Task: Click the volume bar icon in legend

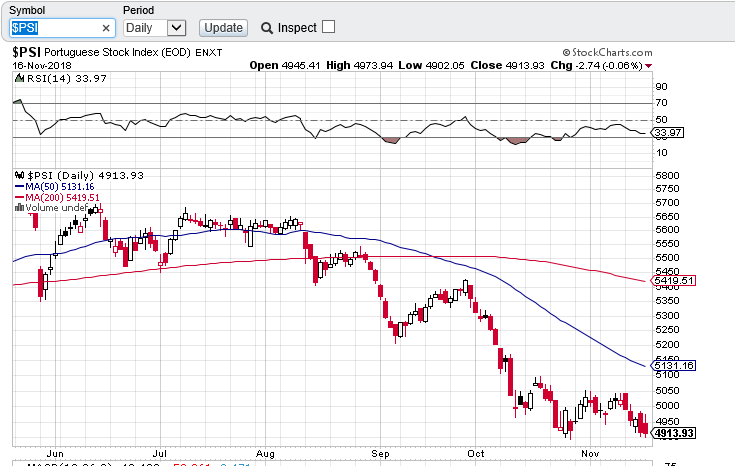Action: click(x=19, y=207)
